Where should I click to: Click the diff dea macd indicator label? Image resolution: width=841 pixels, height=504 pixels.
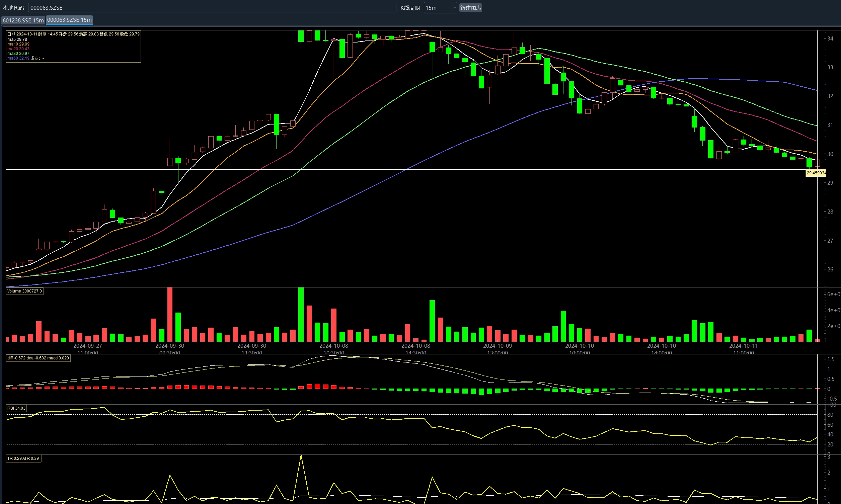38,358
